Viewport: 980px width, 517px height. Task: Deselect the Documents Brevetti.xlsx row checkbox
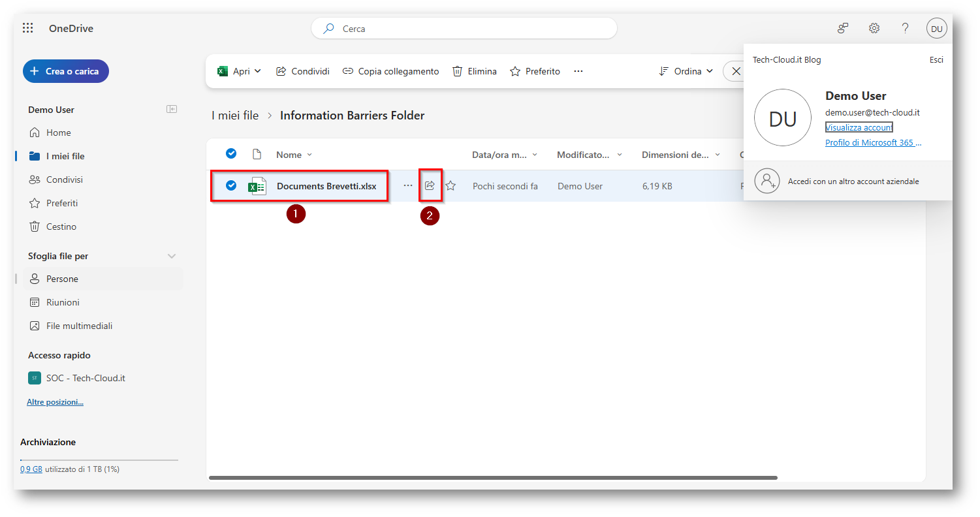(231, 185)
